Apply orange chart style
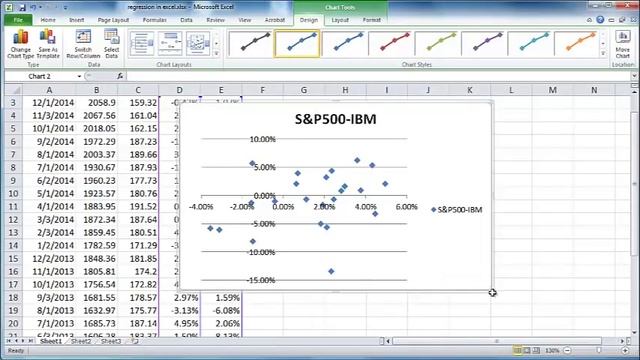 [x=576, y=43]
